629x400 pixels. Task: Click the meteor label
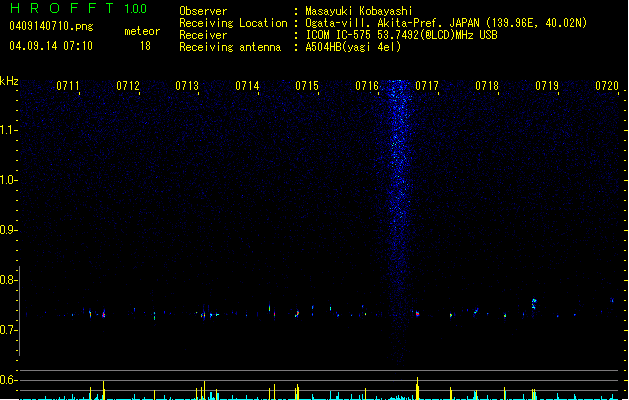click(x=142, y=31)
